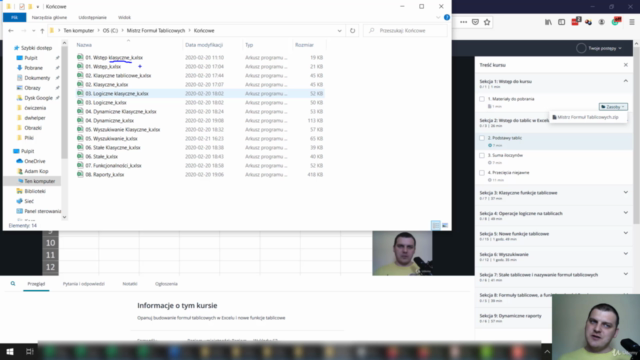Click Excel icon of 08. Raporty_k.xlsx
This screenshot has width=640, height=360.
click(80, 174)
